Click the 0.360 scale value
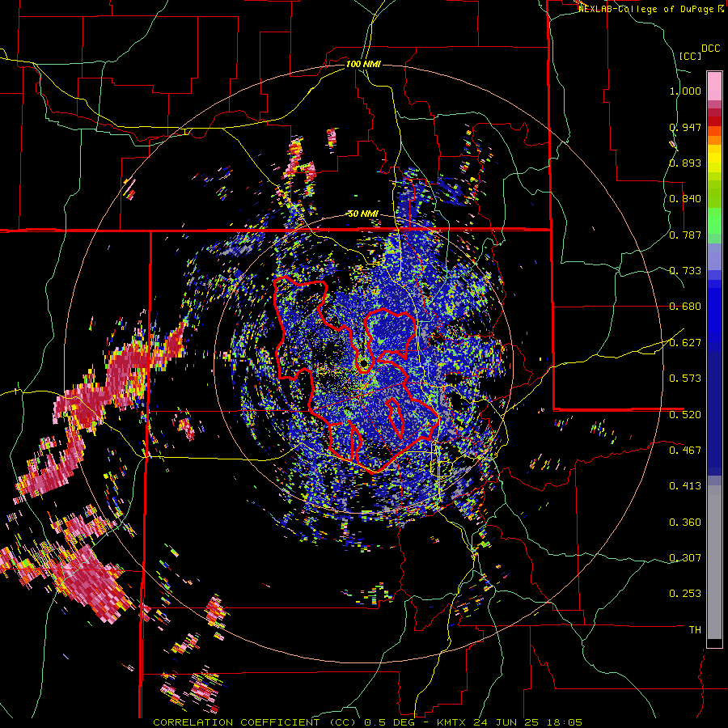Viewport: 728px width, 728px height. [685, 523]
